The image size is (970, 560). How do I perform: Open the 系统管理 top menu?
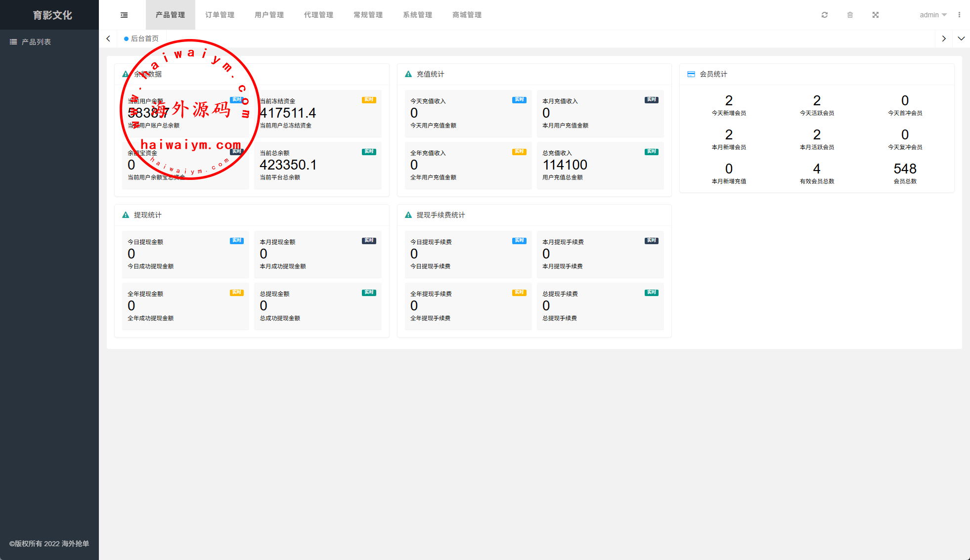418,15
